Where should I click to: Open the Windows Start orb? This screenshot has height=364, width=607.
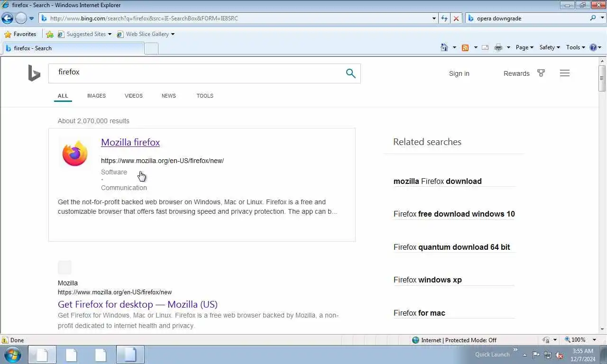pos(13,355)
